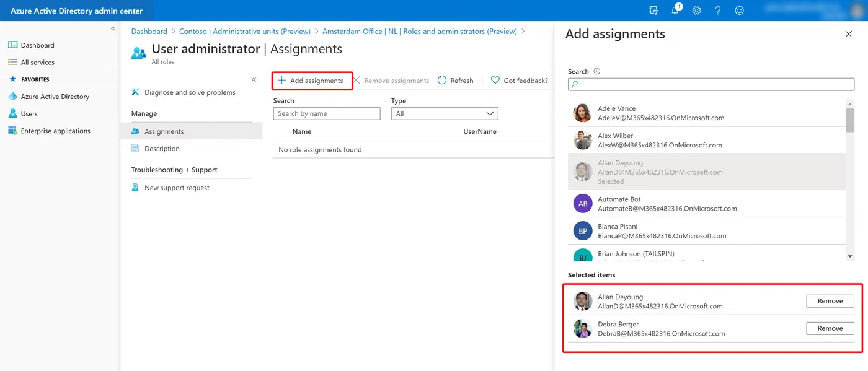Click the Description document icon
The width and height of the screenshot is (868, 371).
[x=135, y=149]
